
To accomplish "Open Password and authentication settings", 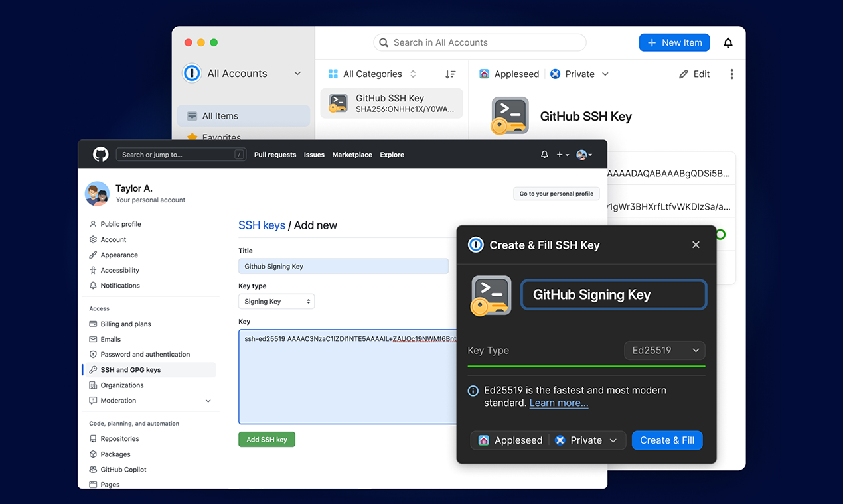I will tap(145, 354).
